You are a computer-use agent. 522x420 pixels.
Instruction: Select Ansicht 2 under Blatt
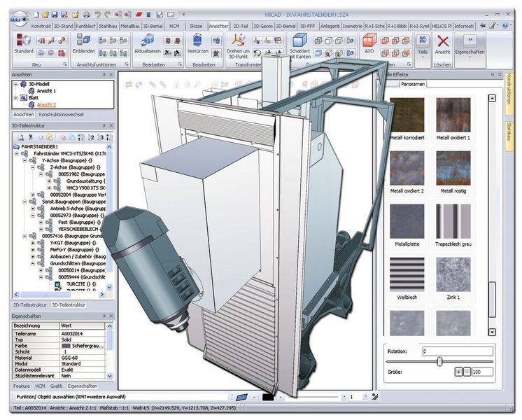click(46, 104)
